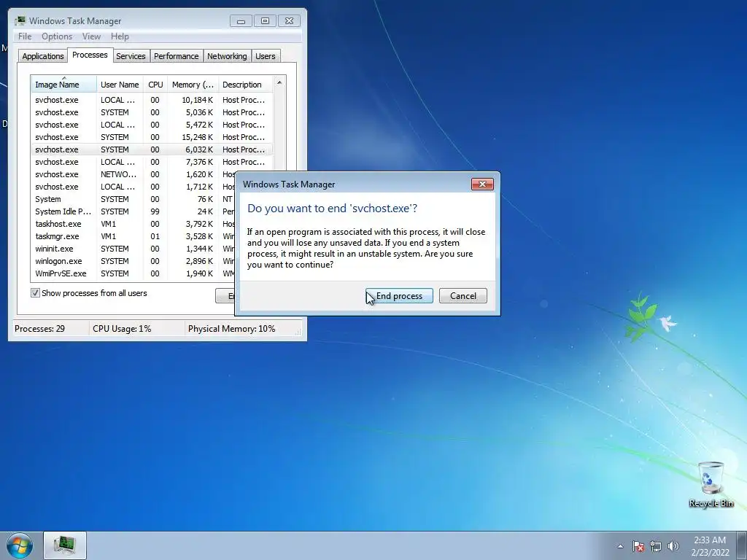Switch to the Users tab
This screenshot has width=747, height=560.
pos(265,56)
